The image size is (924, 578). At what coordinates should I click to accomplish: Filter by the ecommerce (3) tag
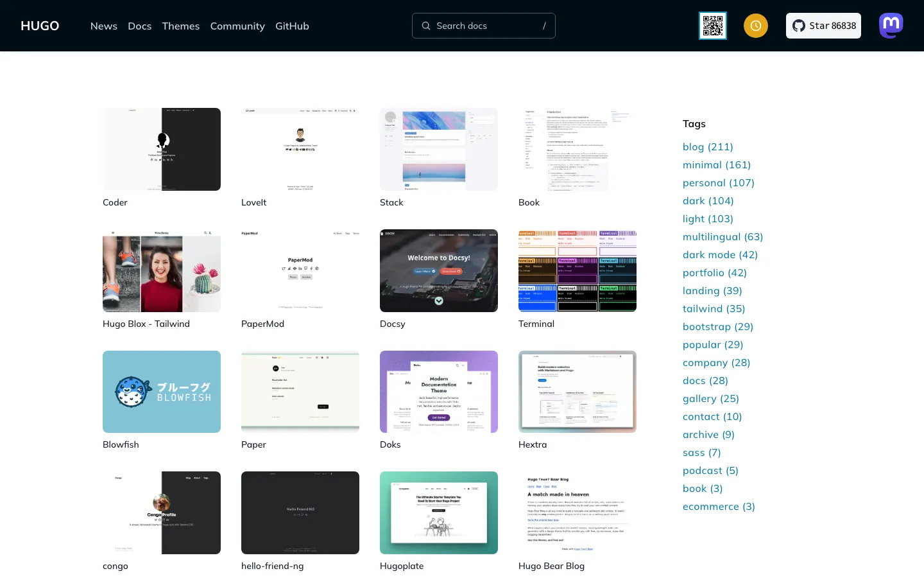click(x=719, y=507)
